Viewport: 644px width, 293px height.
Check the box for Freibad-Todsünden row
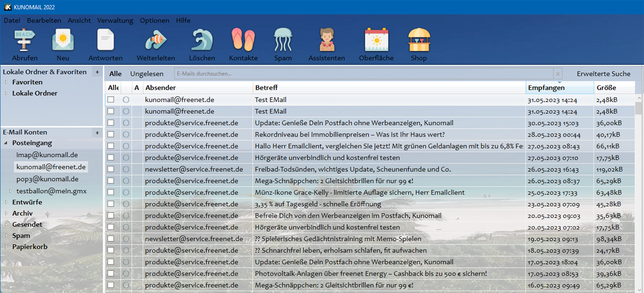[111, 170]
